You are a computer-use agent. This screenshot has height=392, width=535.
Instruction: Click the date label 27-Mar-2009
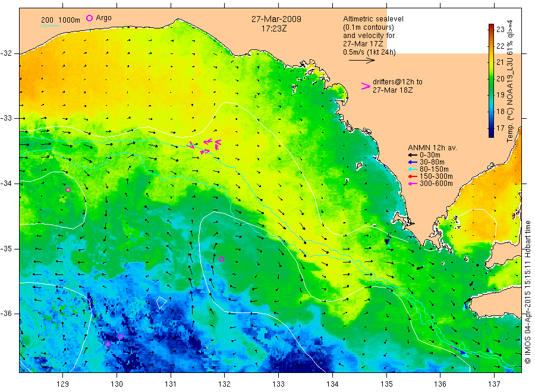[276, 20]
